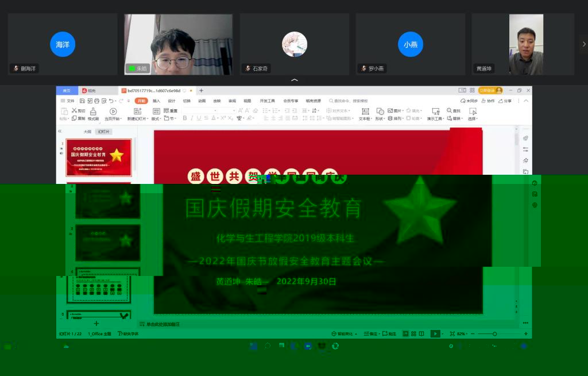Image resolution: width=588 pixels, height=376 pixels.
Task: Switch to the Outline (大纲) panel tab
Action: pyautogui.click(x=87, y=132)
